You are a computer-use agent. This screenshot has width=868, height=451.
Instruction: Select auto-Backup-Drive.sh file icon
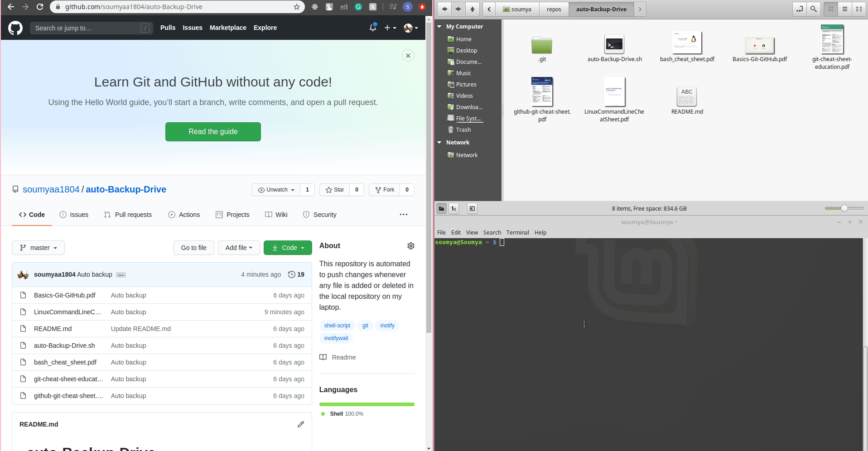tap(614, 44)
